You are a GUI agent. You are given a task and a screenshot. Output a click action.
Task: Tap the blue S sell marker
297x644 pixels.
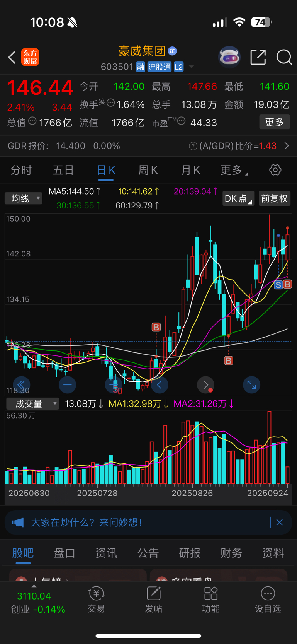(x=278, y=285)
